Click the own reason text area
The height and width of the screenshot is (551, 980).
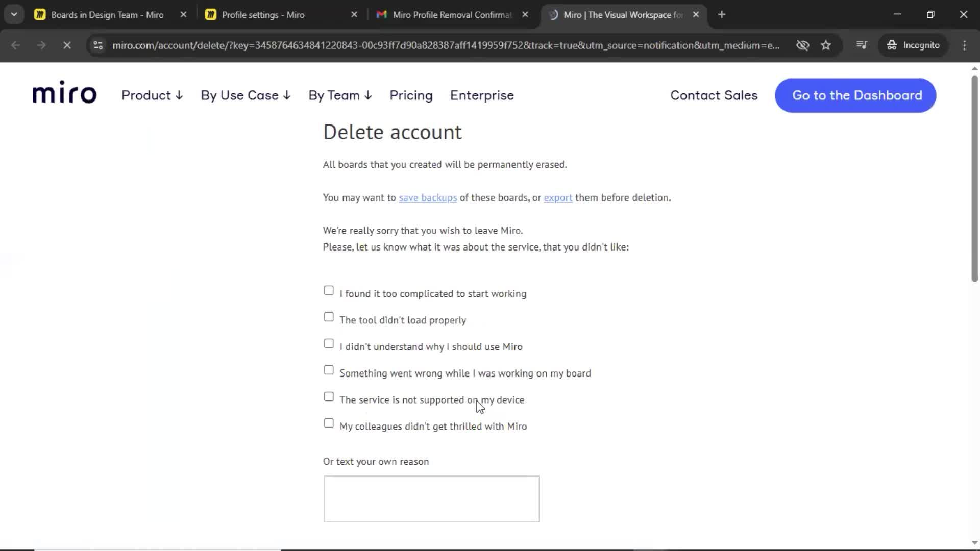coord(431,499)
